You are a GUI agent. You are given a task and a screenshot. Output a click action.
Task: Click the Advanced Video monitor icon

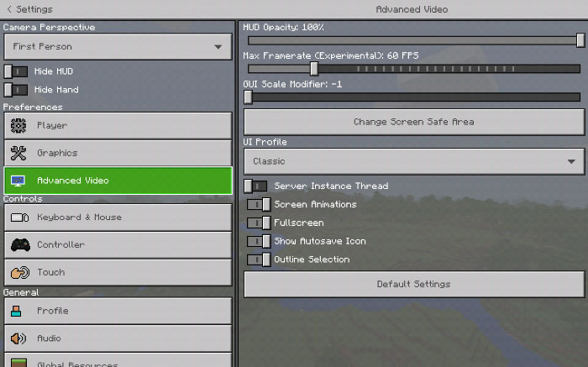(x=18, y=181)
